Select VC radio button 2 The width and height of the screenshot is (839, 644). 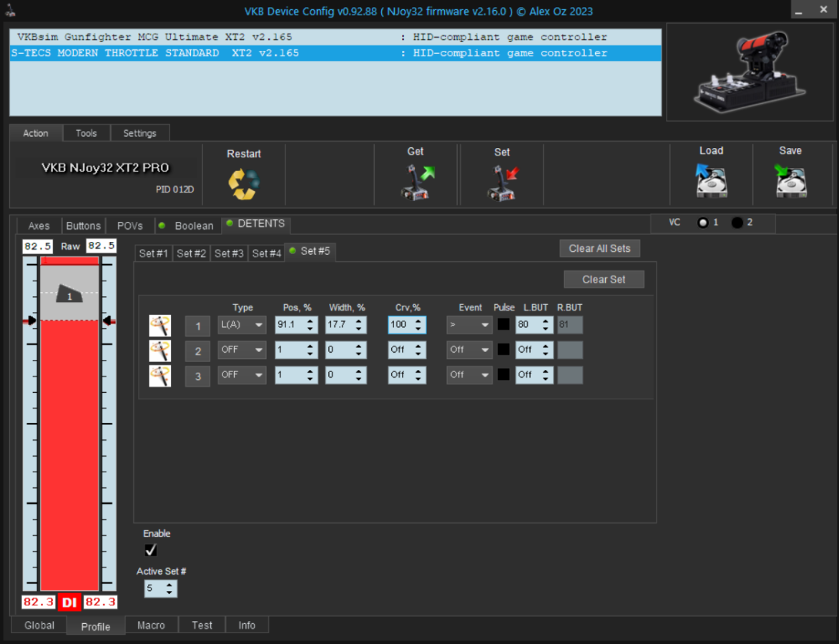pos(737,223)
